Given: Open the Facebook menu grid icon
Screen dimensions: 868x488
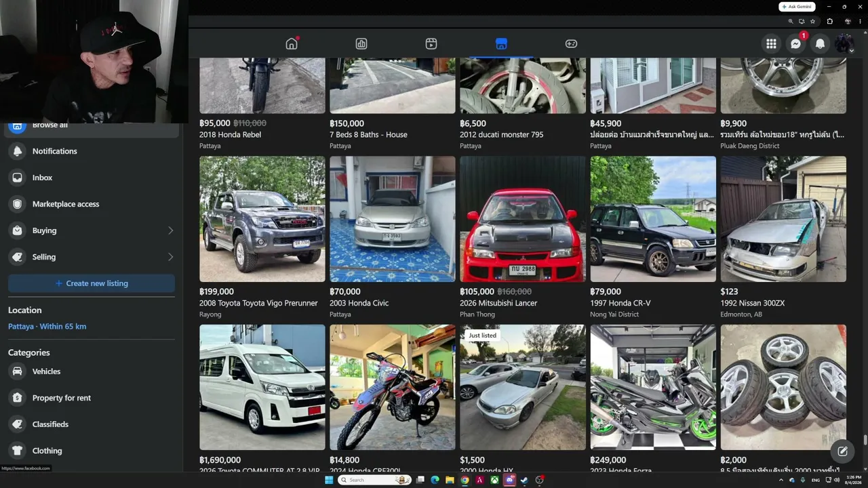Looking at the screenshot, I should (771, 44).
